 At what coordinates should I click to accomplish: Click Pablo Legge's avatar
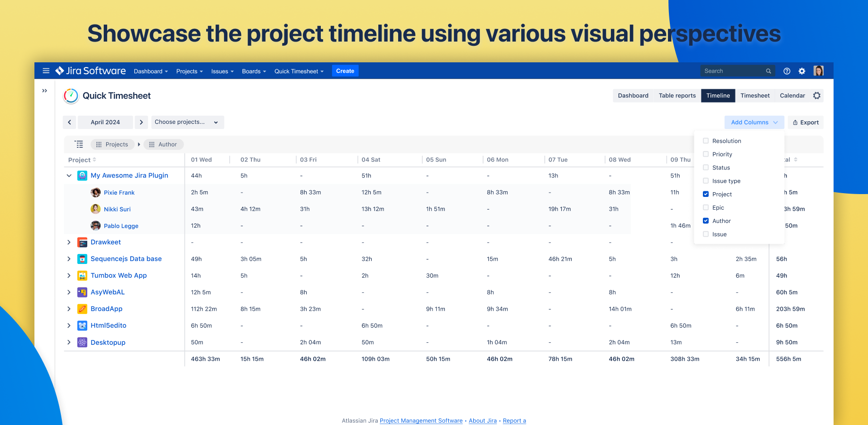96,226
